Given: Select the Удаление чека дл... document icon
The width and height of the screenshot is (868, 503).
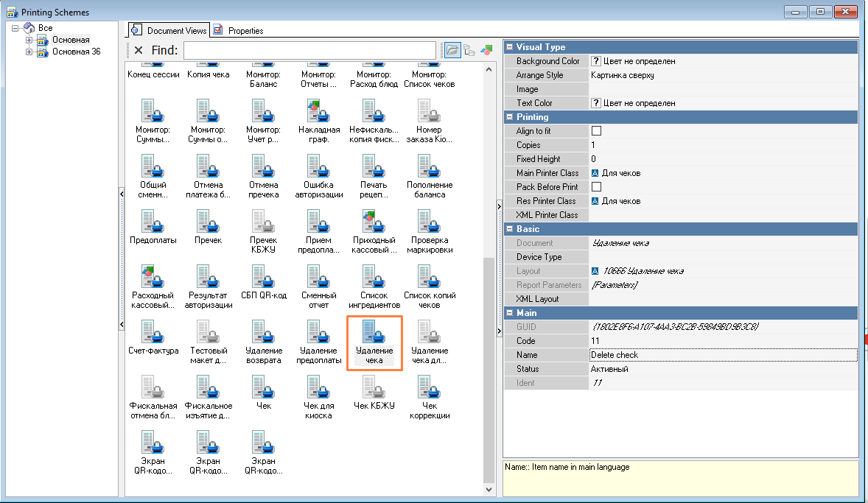Looking at the screenshot, I should point(430,331).
